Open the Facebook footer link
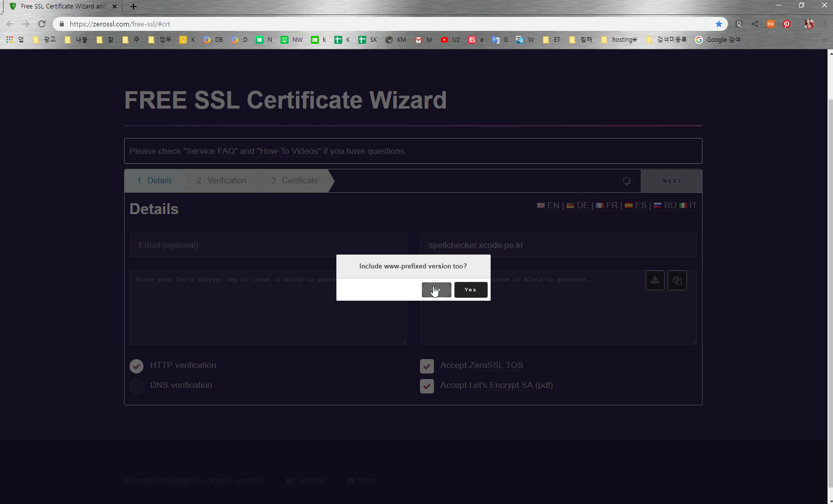Image resolution: width=833 pixels, height=504 pixels. (305, 481)
